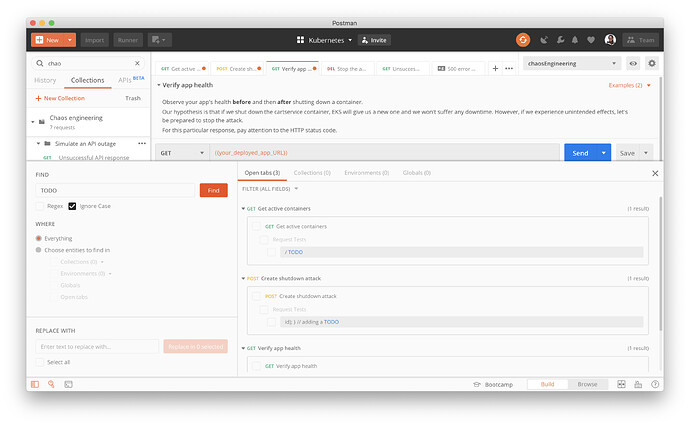Switch to the APIs beta tab
This screenshot has width=690, height=426.
pyautogui.click(x=131, y=80)
